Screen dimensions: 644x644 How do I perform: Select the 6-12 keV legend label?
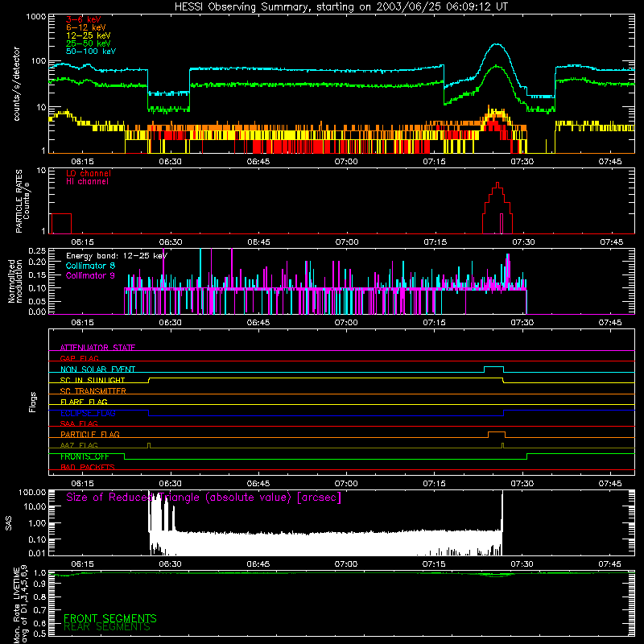tap(85, 27)
